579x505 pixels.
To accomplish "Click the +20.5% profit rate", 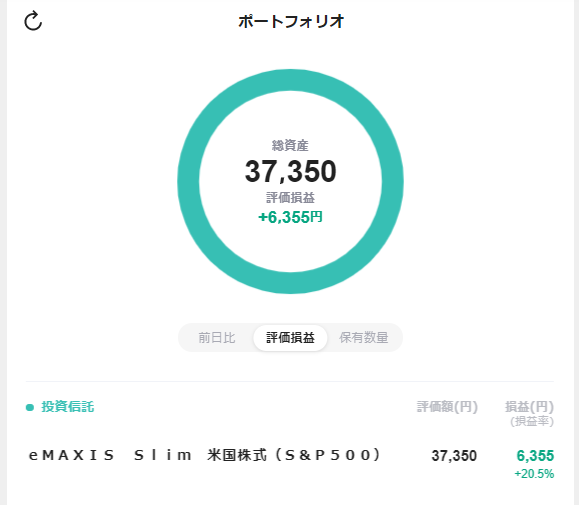I will 534,474.
